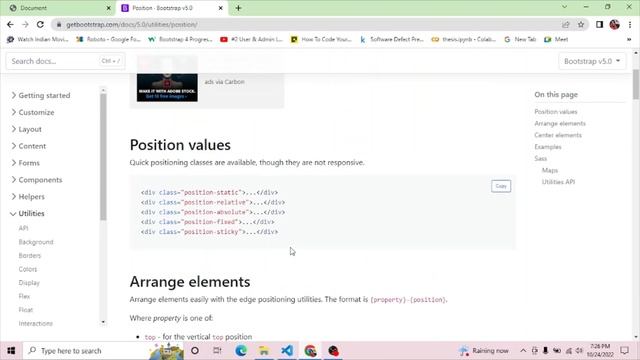This screenshot has width=640, height=360.
Task: Expand the Components section
Action: coord(37,180)
